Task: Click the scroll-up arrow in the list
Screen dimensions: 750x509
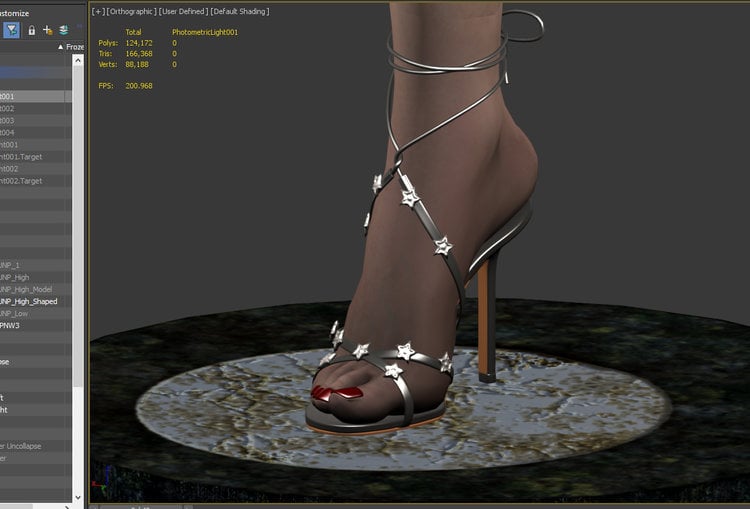Action: [78, 61]
